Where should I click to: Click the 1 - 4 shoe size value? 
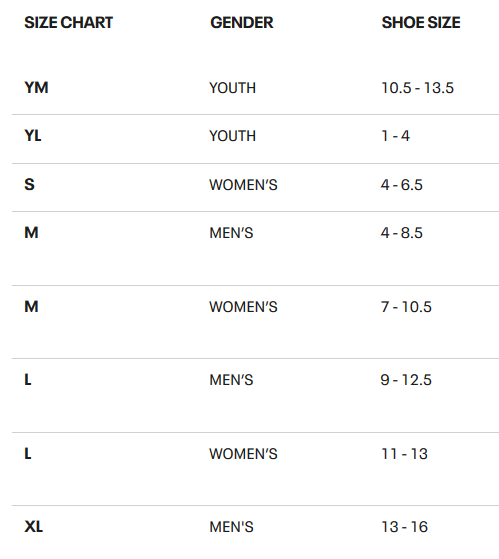click(x=395, y=136)
